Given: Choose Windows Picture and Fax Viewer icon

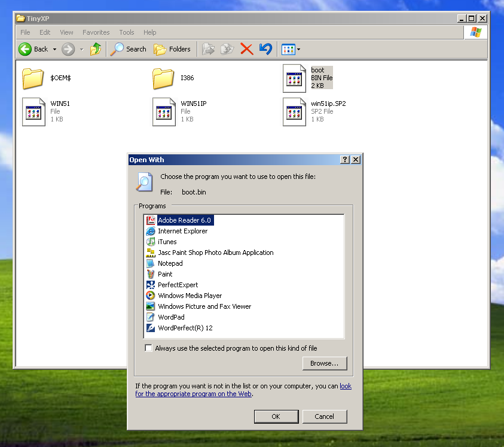Looking at the screenshot, I should click(151, 306).
